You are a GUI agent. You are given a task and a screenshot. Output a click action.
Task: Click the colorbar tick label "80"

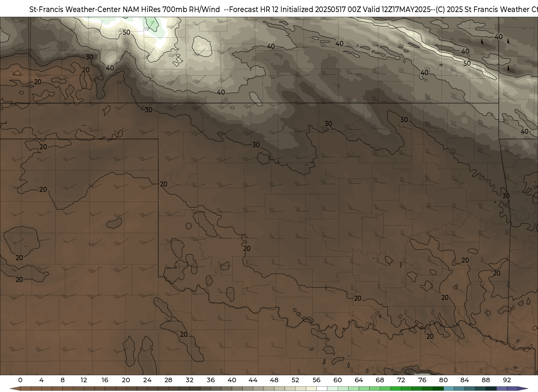pos(443,380)
